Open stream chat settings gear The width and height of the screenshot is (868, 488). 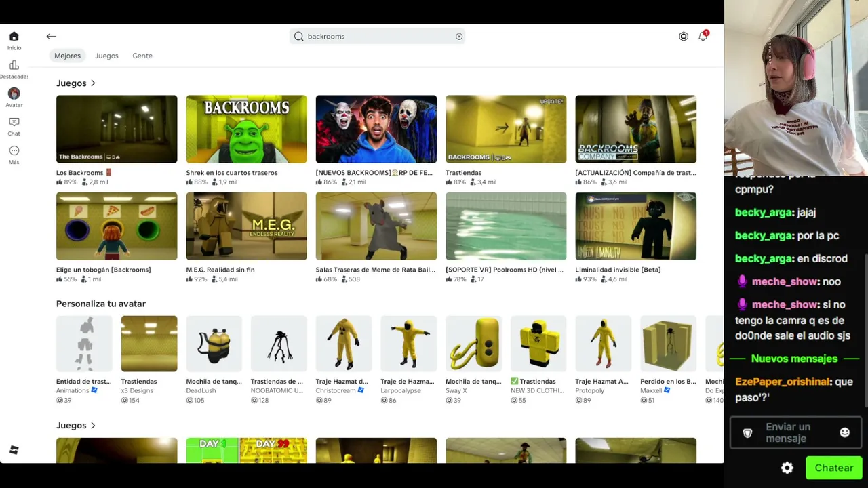(787, 468)
